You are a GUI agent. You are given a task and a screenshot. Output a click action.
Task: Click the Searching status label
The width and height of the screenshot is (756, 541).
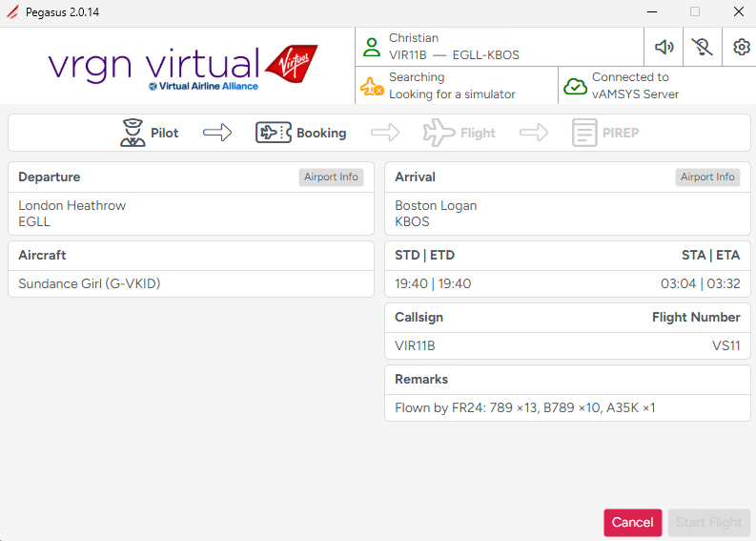[x=417, y=77]
